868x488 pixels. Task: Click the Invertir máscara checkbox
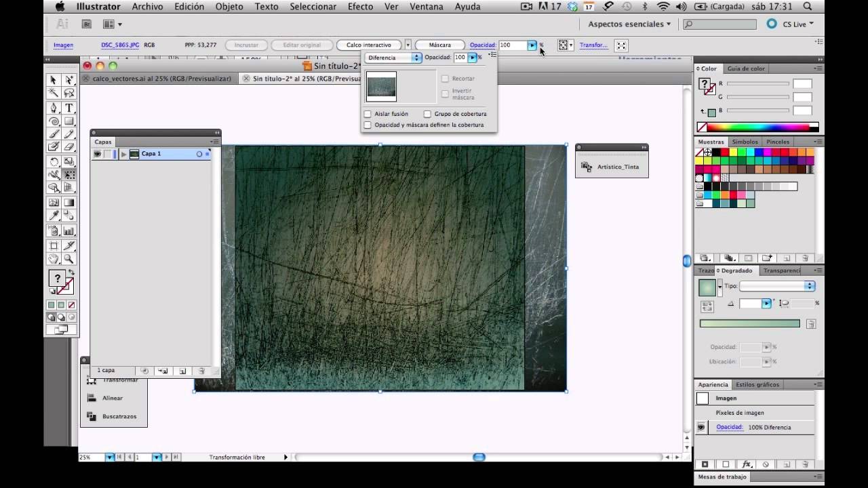[445, 94]
